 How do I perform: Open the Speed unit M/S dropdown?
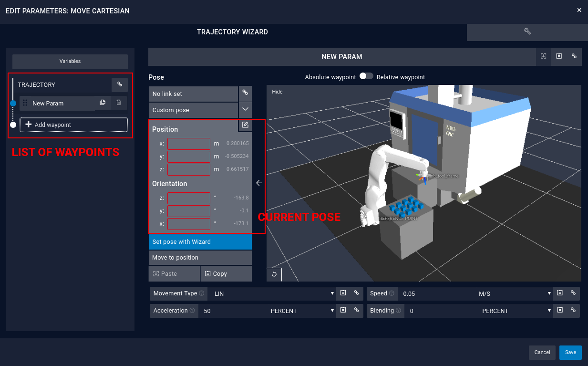click(x=515, y=293)
